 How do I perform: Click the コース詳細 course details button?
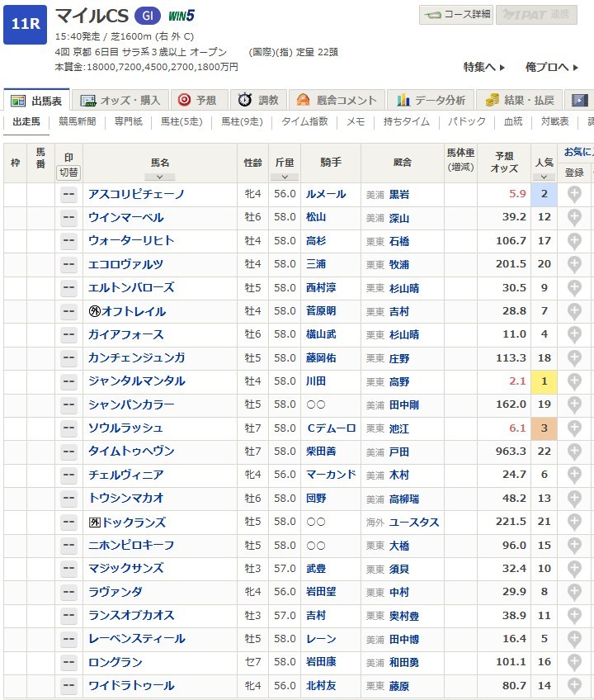[x=456, y=15]
